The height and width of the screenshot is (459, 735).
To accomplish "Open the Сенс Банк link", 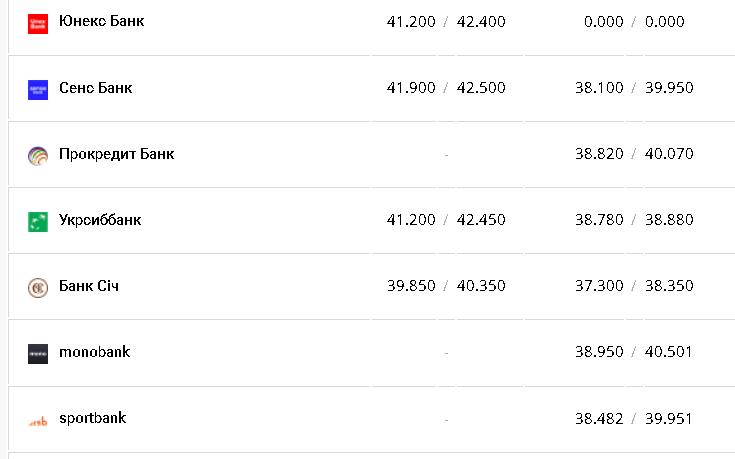I will pos(95,88).
